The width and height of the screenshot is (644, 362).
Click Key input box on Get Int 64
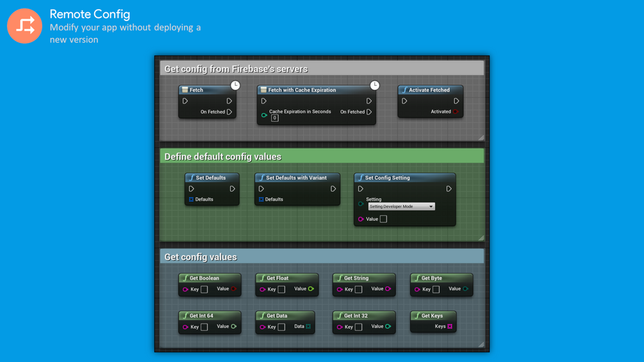(204, 327)
